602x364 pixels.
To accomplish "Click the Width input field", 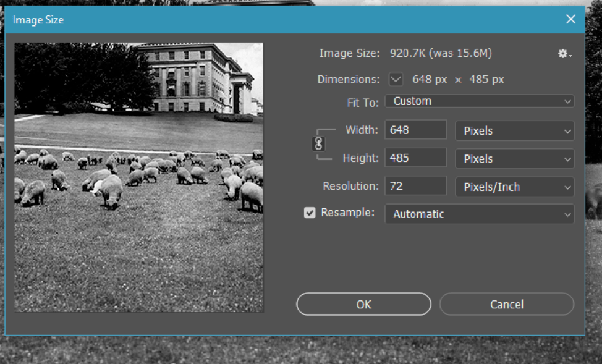I will coord(416,130).
